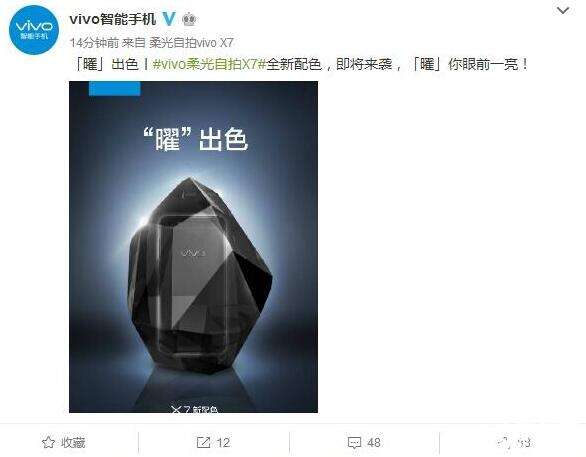Image resolution: width=586 pixels, height=457 pixels.
Task: Click the repost share icon
Action: coord(203,442)
